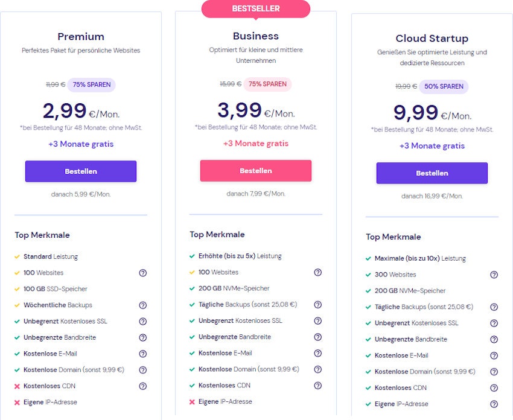
Task: Click Bestellen under the Business plan
Action: click(x=256, y=171)
